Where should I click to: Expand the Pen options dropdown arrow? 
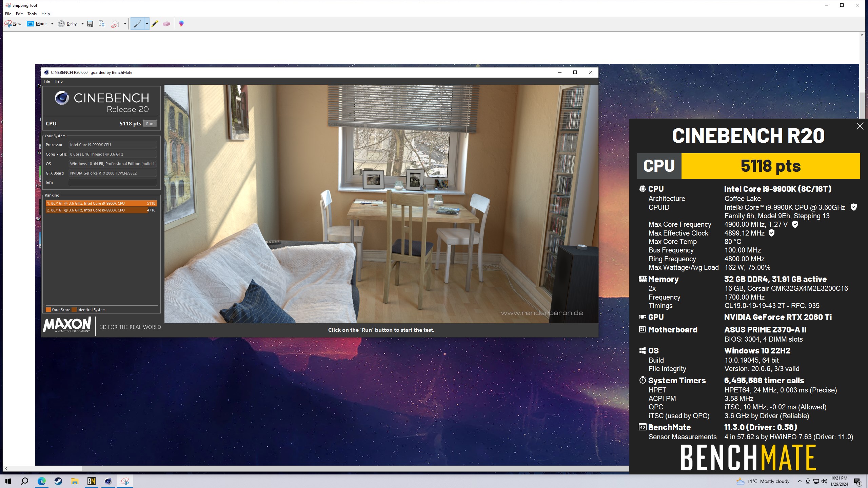tap(147, 24)
